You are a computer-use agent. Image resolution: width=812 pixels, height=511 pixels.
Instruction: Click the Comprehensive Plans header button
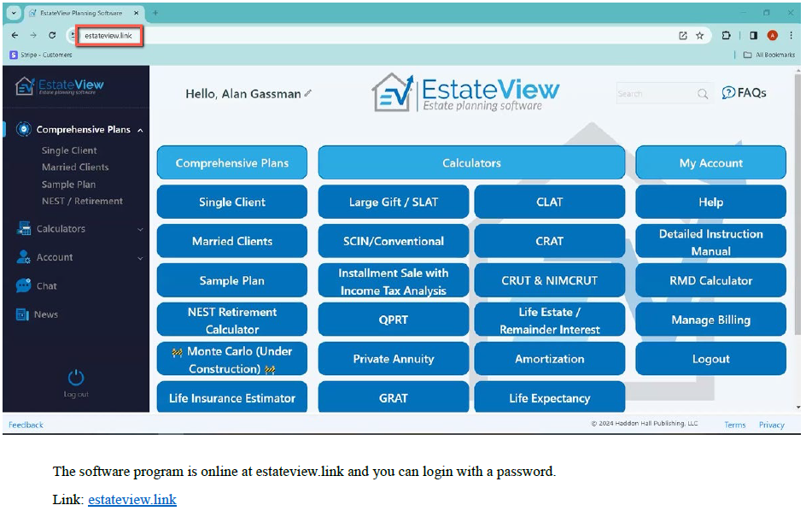point(232,162)
